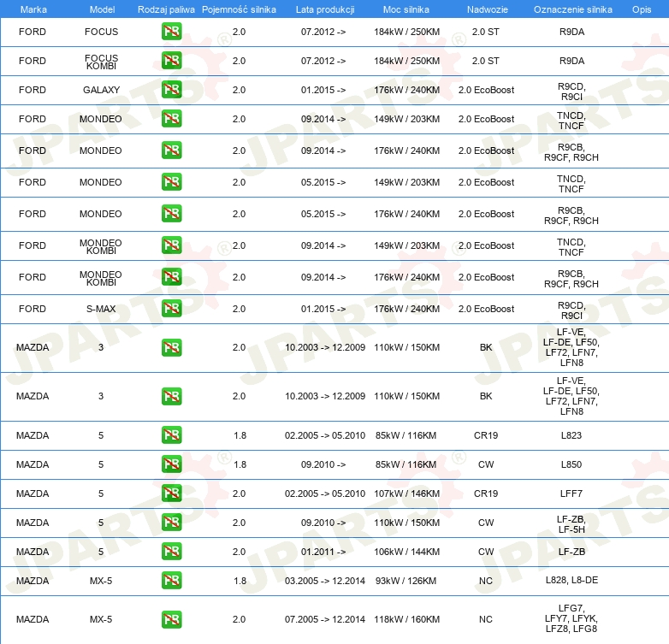Click the MAZDA brand cell in the L823 row
This screenshot has height=644, width=669.
pyautogui.click(x=33, y=435)
